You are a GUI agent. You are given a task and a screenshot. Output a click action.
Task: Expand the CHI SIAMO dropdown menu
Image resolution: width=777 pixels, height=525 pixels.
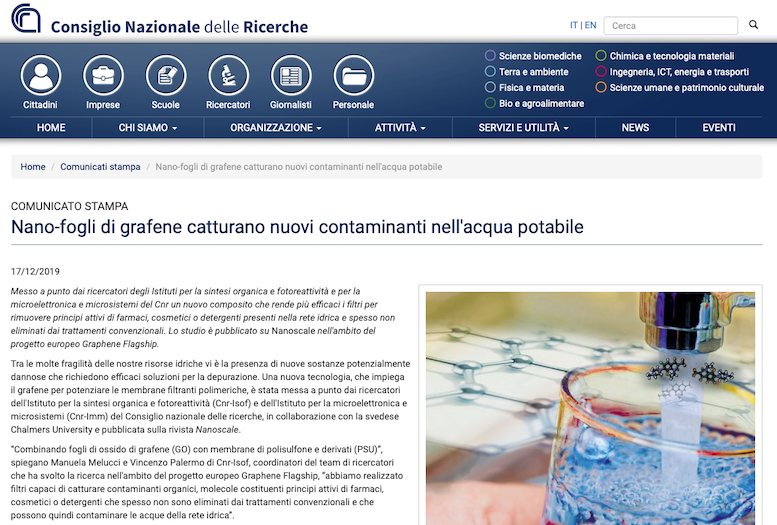148,127
